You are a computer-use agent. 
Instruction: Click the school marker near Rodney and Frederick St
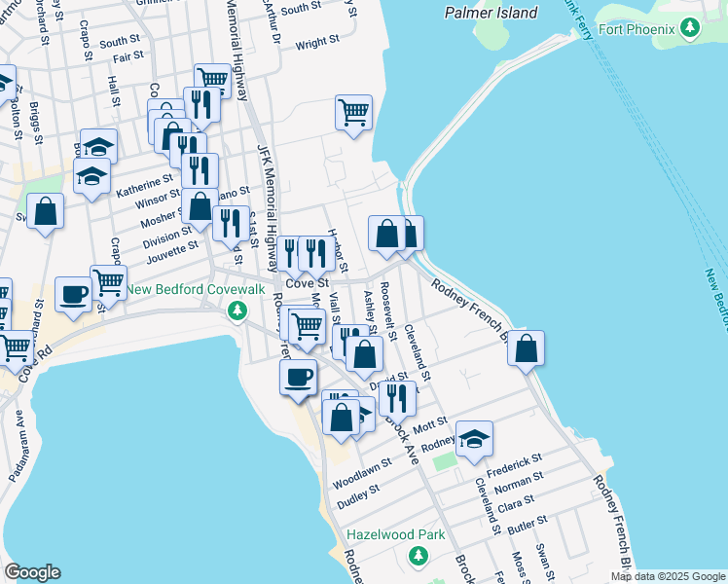pos(475,443)
